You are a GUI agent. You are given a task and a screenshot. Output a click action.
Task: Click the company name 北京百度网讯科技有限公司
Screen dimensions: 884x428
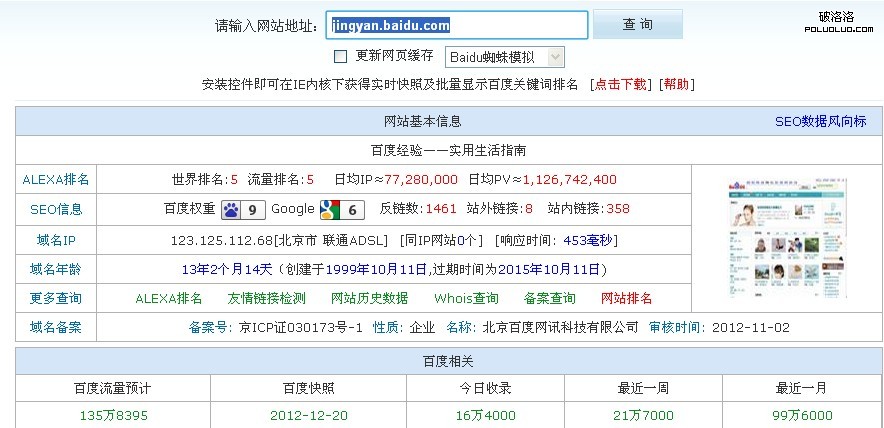560,327
